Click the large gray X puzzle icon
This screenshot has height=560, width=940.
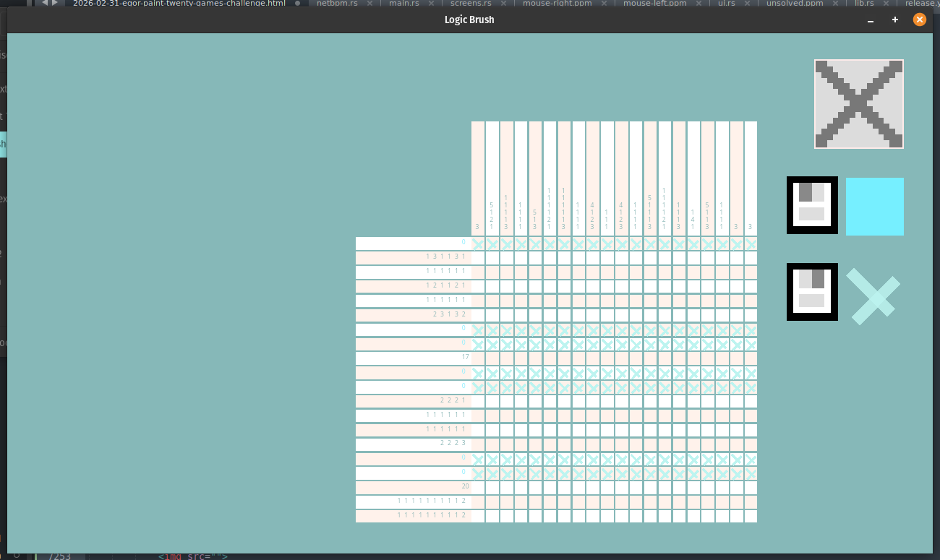(858, 104)
